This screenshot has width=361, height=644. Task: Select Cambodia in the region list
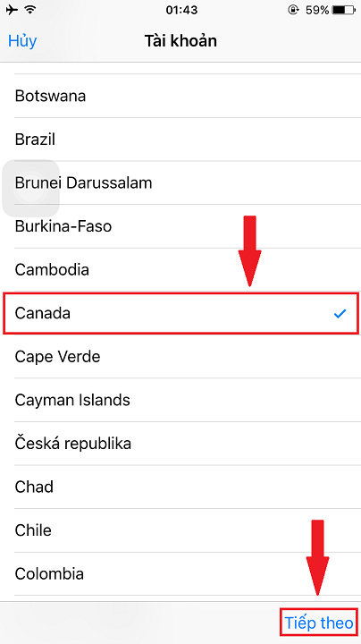point(180,270)
